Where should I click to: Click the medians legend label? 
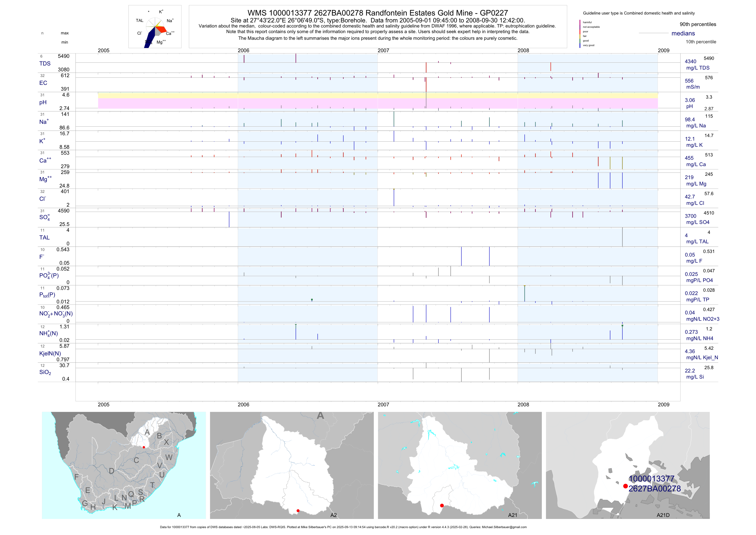click(683, 33)
